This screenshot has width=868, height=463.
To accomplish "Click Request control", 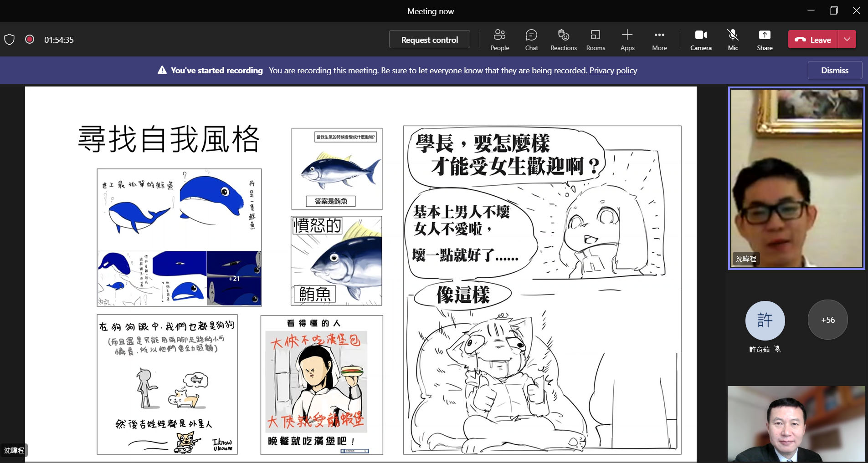I will point(429,39).
